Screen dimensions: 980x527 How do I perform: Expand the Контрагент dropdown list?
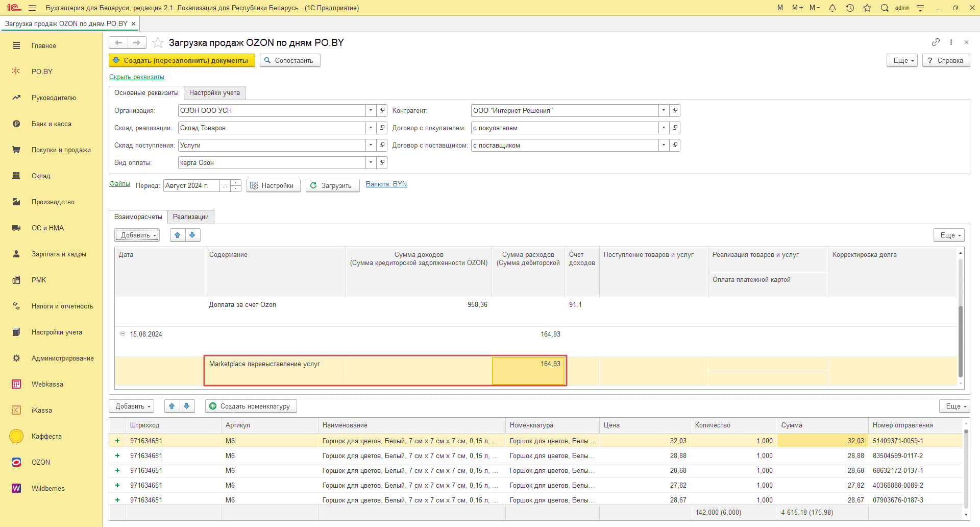pos(664,110)
